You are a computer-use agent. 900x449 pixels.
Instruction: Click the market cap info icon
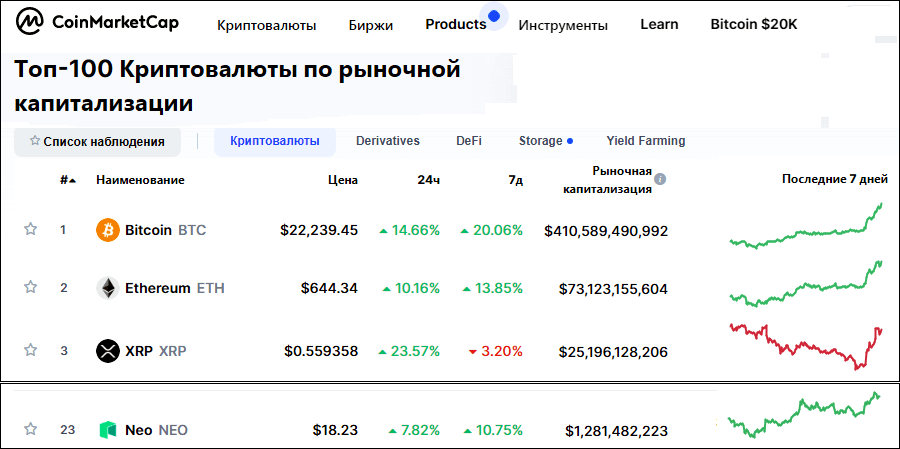(660, 180)
